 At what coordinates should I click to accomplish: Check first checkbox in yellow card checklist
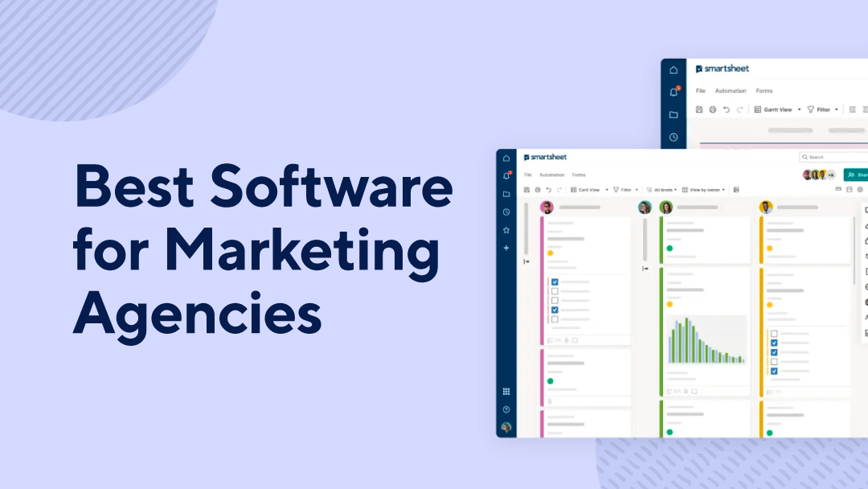[x=774, y=334]
